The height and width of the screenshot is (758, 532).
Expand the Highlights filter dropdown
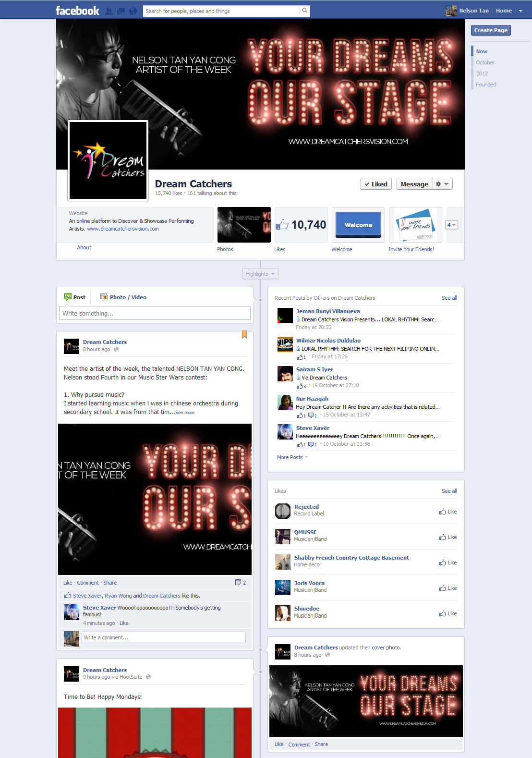click(x=260, y=274)
